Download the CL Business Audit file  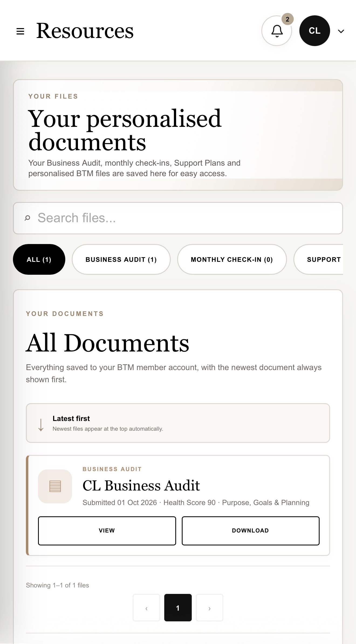(251, 531)
